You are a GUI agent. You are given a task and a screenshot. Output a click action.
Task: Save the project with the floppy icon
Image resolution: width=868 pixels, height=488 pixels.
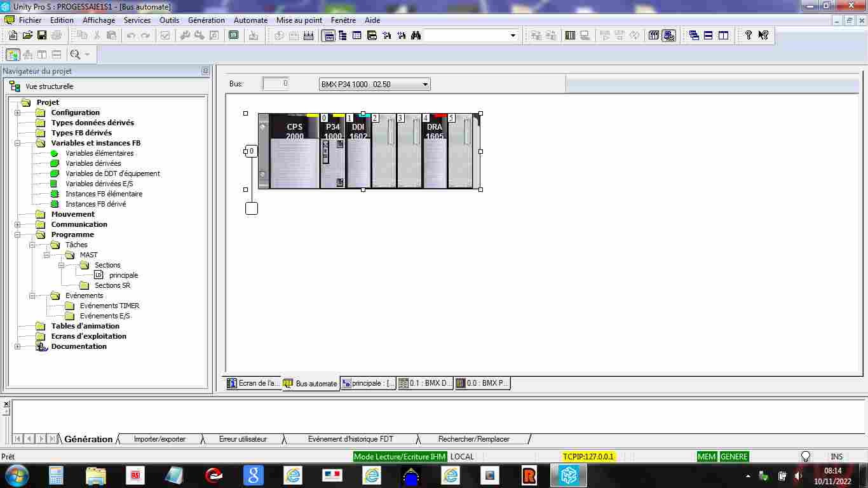click(x=42, y=36)
